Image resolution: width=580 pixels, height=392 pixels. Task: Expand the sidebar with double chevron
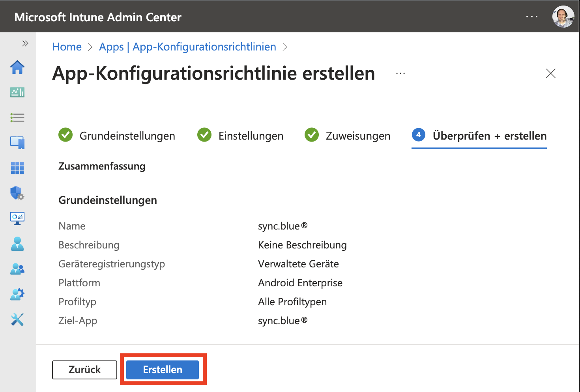25,43
